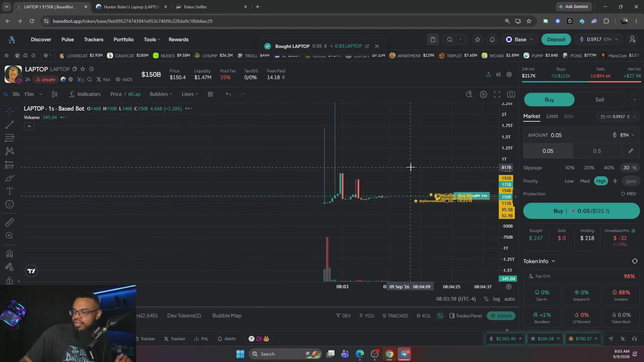Viewport: 644px width, 362px height.
Task: Open the user account profile icon
Action: coord(632,40)
